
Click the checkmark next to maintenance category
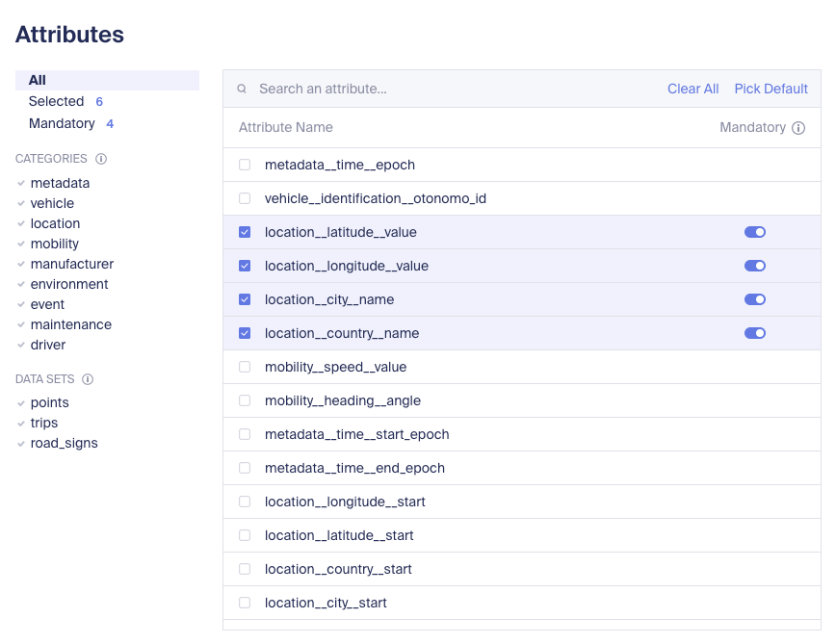click(x=21, y=325)
